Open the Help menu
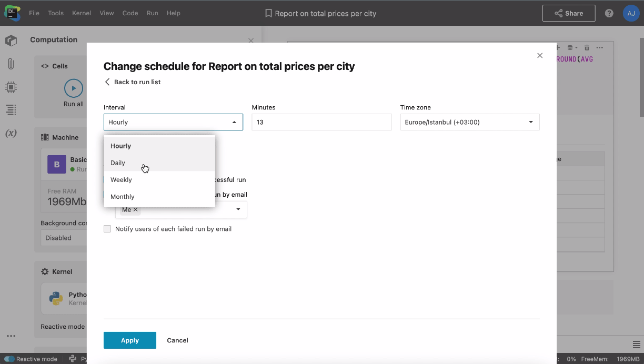644x364 pixels. coord(174,13)
